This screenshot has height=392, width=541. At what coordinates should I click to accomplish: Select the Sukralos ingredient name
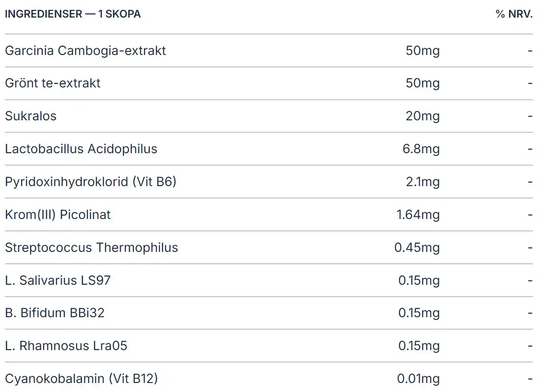[x=31, y=116]
